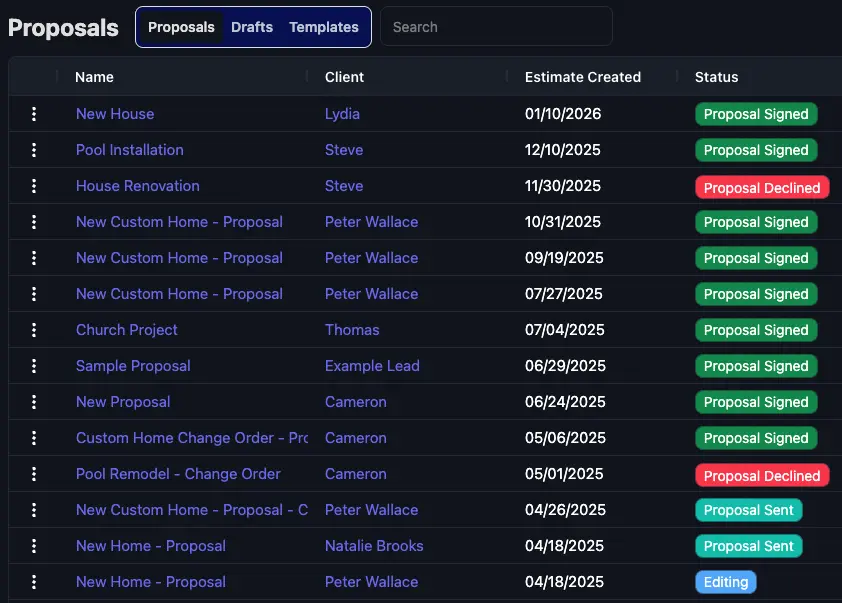Click the Editing status badge

pyautogui.click(x=726, y=582)
